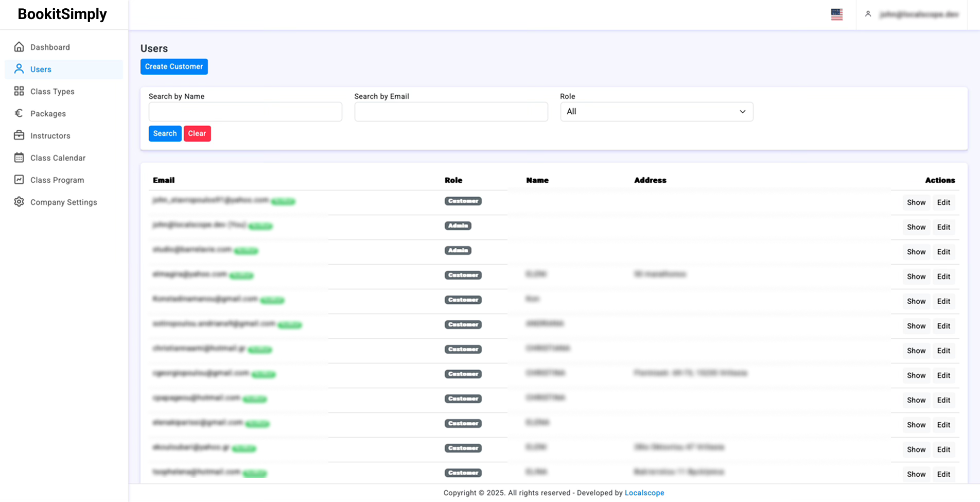Click the Packages euro icon
980x502 pixels.
pos(19,113)
